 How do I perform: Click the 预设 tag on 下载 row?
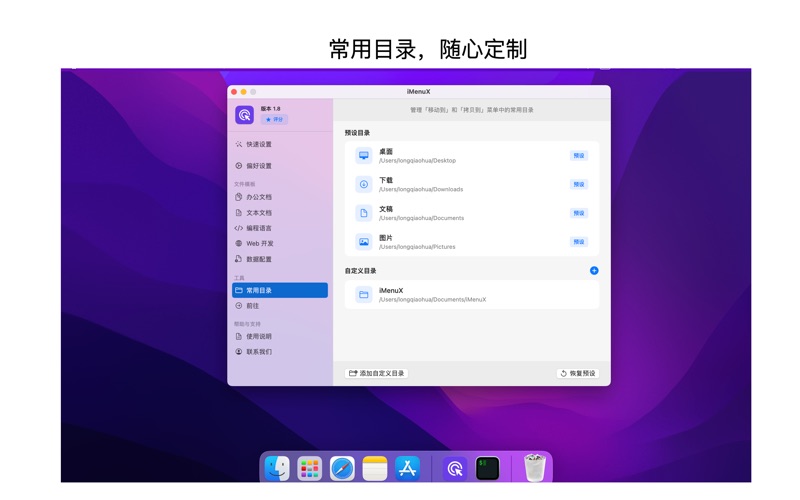pos(579,184)
